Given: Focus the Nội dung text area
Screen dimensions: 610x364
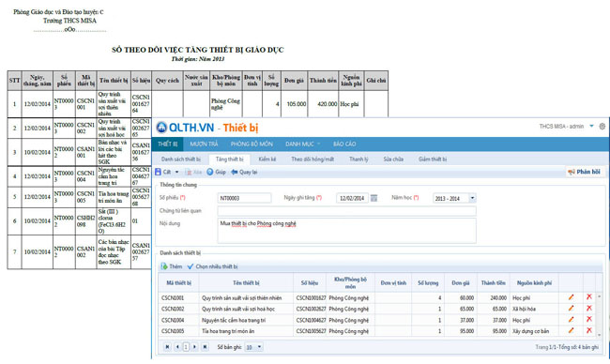Looking at the screenshot, I should click(x=346, y=230).
